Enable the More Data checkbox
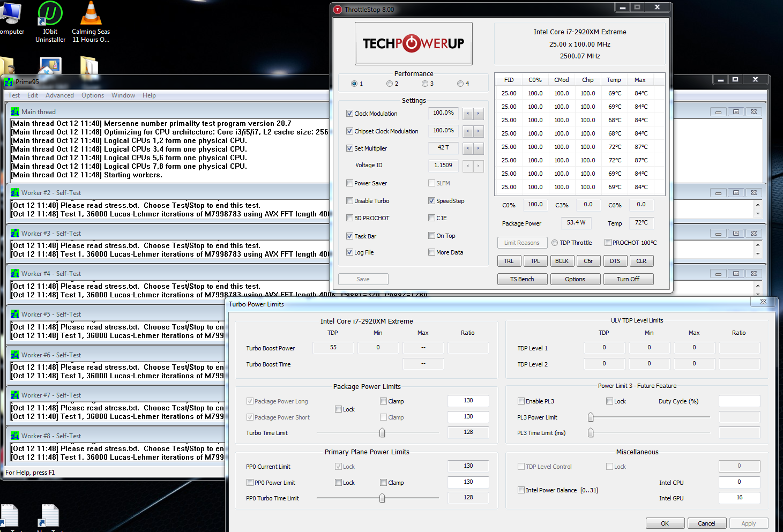 [x=431, y=252]
